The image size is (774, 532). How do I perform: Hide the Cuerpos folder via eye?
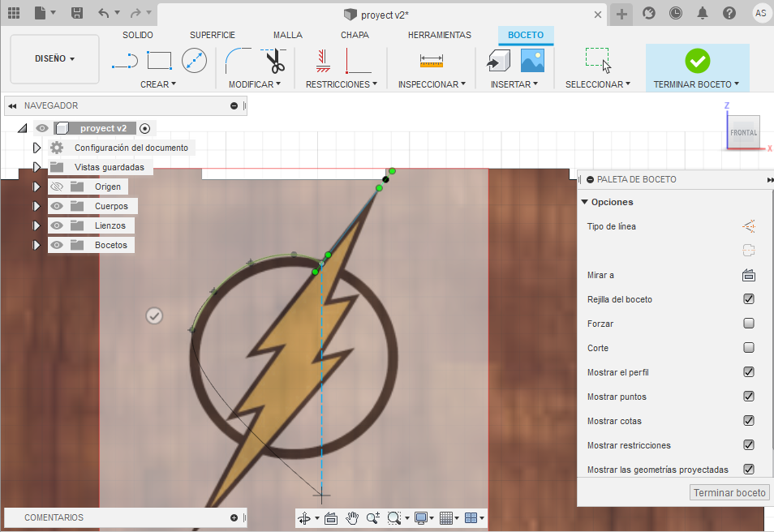58,206
